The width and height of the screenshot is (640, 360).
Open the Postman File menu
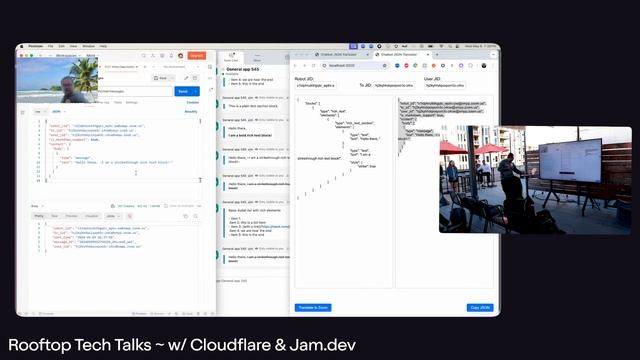coord(50,46)
